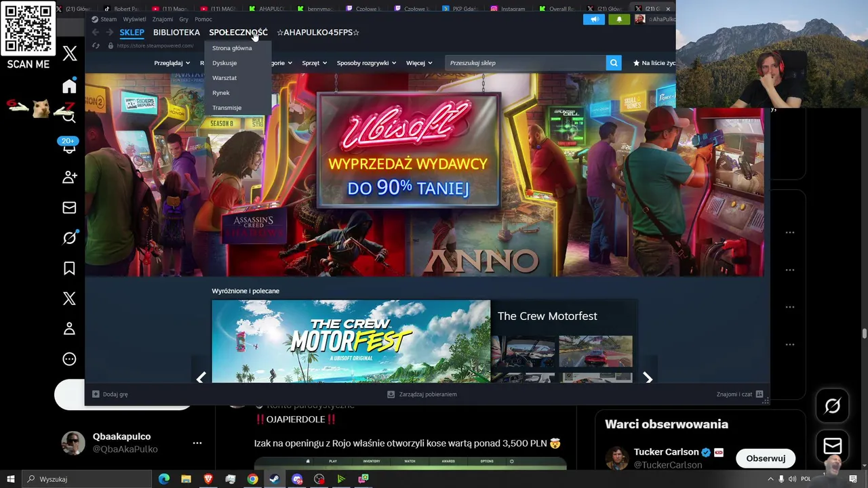Go forward with Steam forward arrow
The height and width of the screenshot is (488, 868).
click(110, 33)
